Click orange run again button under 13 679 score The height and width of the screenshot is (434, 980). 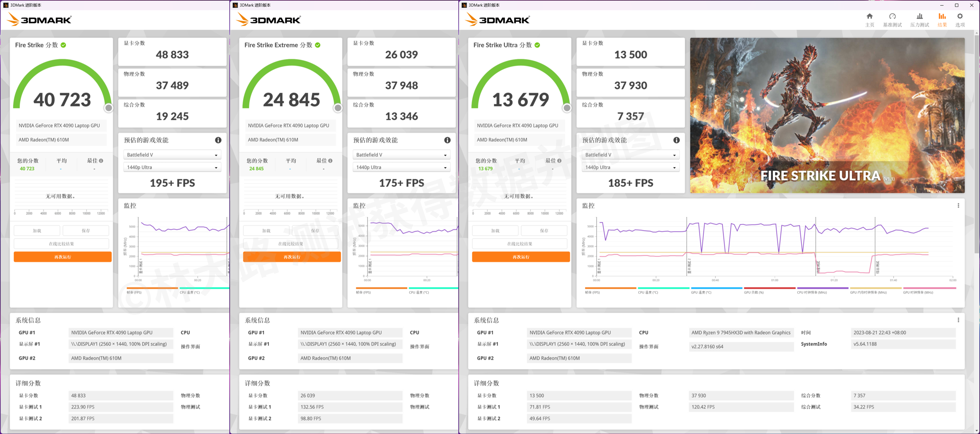pyautogui.click(x=521, y=257)
